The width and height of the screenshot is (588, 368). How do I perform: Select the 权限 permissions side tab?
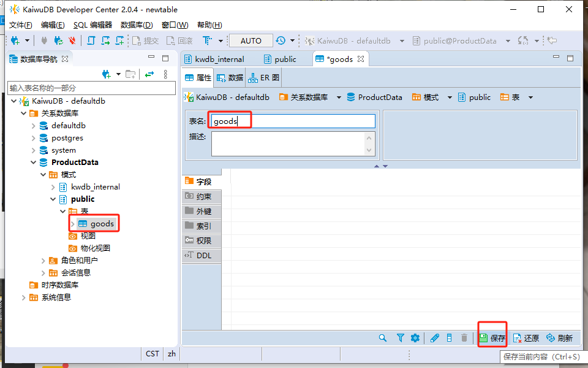pos(202,240)
